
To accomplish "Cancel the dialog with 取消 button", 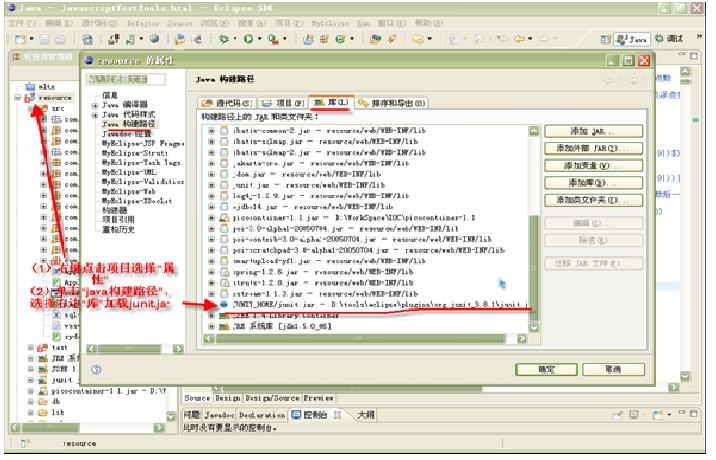I will tap(613, 369).
